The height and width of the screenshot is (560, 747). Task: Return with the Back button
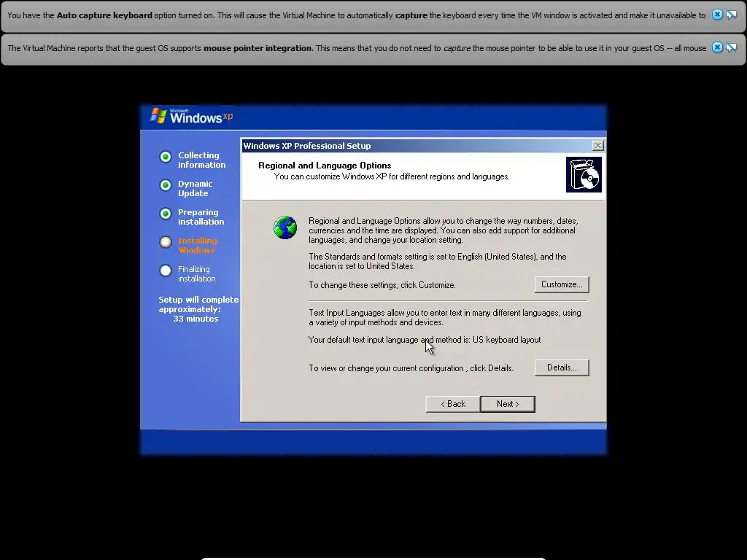[x=453, y=404]
